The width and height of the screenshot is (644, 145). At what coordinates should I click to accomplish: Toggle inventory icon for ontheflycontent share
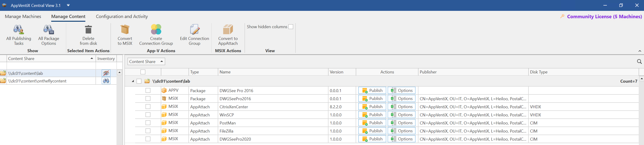106,81
